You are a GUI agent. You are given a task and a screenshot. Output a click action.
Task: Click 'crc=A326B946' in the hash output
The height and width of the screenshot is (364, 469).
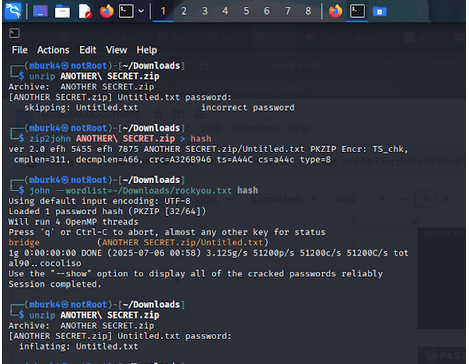[x=180, y=160]
